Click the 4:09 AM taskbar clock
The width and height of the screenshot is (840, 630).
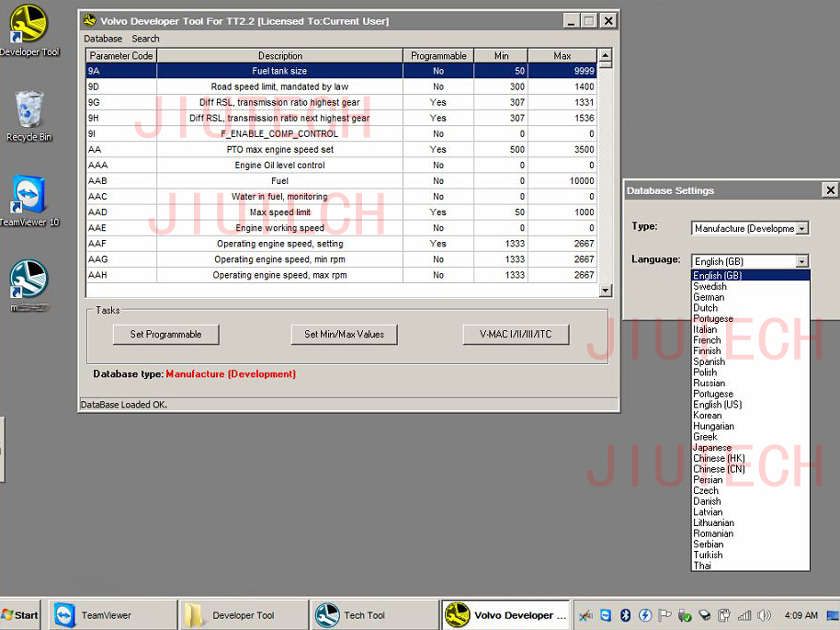click(x=800, y=615)
